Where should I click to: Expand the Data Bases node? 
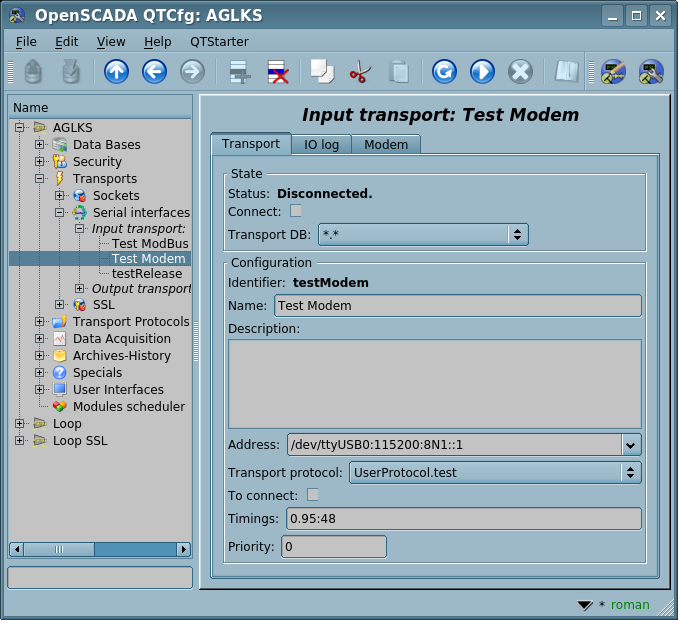click(x=39, y=144)
